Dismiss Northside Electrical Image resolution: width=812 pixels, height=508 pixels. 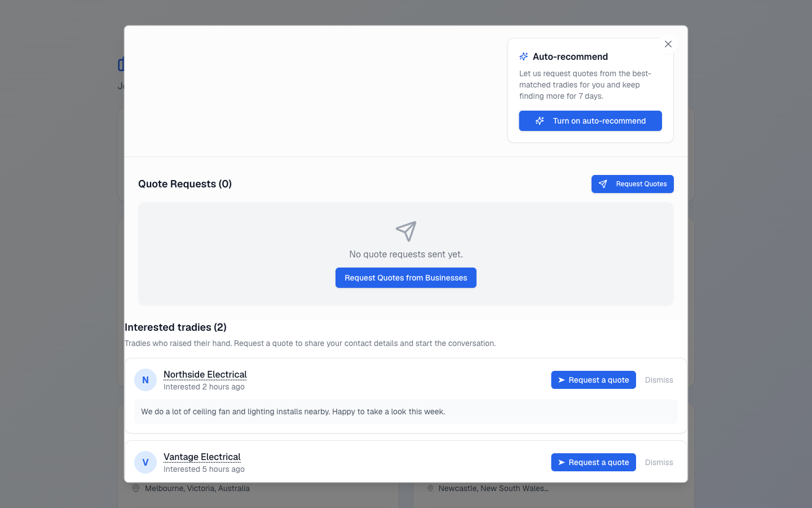pos(659,380)
